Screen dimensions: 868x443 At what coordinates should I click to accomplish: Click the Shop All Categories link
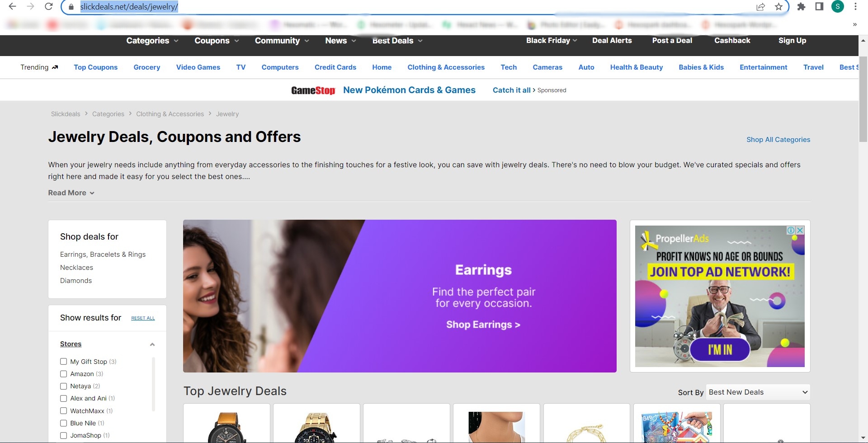[x=778, y=140]
